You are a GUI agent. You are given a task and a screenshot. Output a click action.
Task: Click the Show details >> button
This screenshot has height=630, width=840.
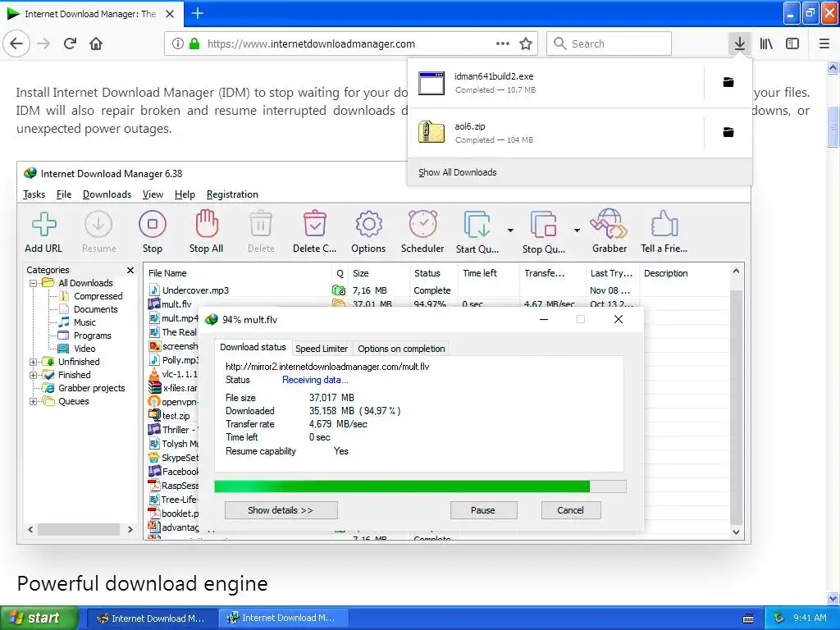[281, 510]
